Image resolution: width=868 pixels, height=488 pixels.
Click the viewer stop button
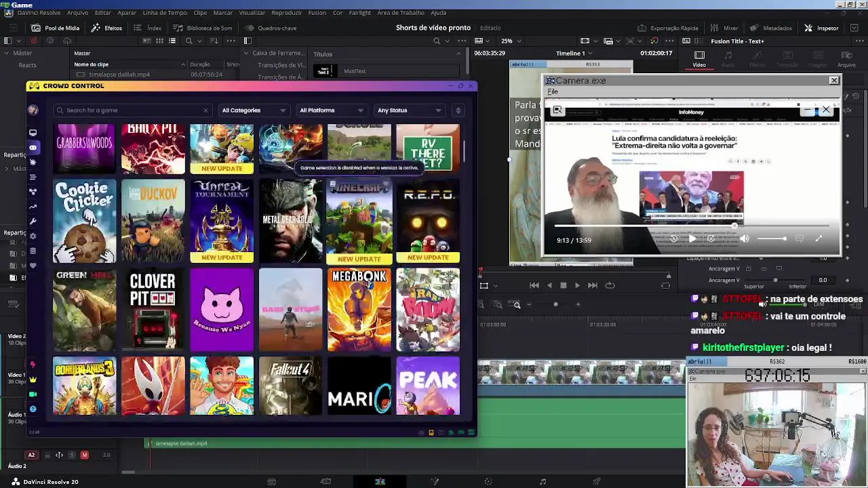[563, 285]
